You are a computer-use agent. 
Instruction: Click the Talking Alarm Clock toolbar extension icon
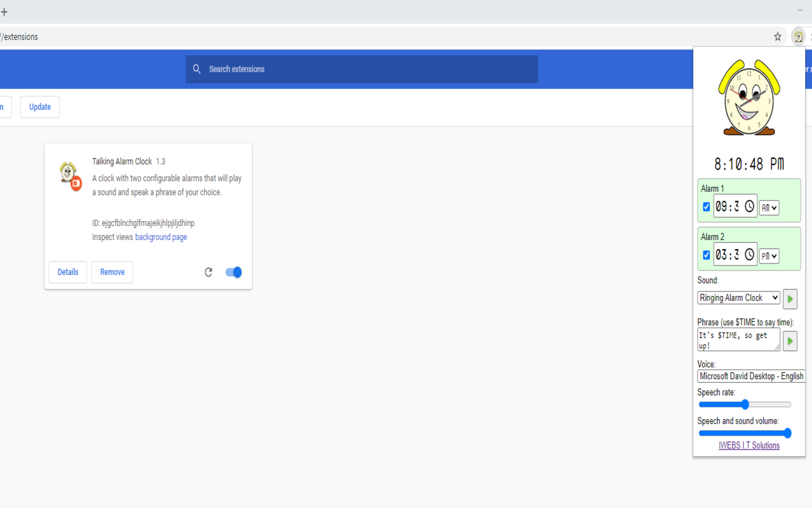pyautogui.click(x=798, y=37)
